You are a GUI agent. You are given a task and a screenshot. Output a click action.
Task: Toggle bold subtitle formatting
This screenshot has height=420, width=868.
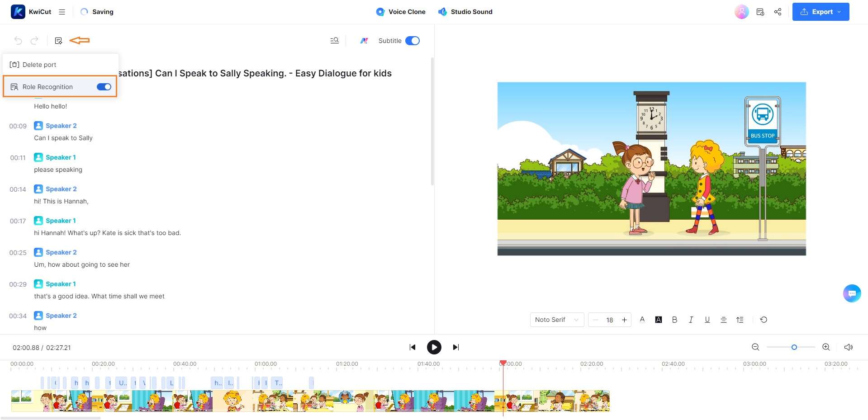(675, 320)
